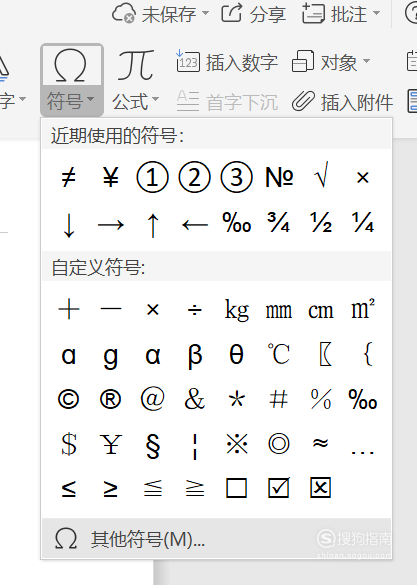The height and width of the screenshot is (585, 417).
Task: Insert the left arrow ← symbol
Action: point(195,225)
